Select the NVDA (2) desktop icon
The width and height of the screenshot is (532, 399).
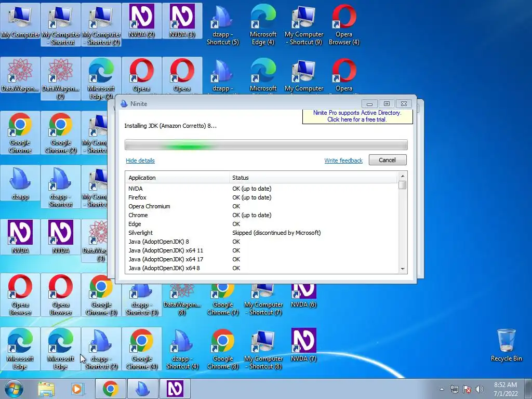coord(141,21)
